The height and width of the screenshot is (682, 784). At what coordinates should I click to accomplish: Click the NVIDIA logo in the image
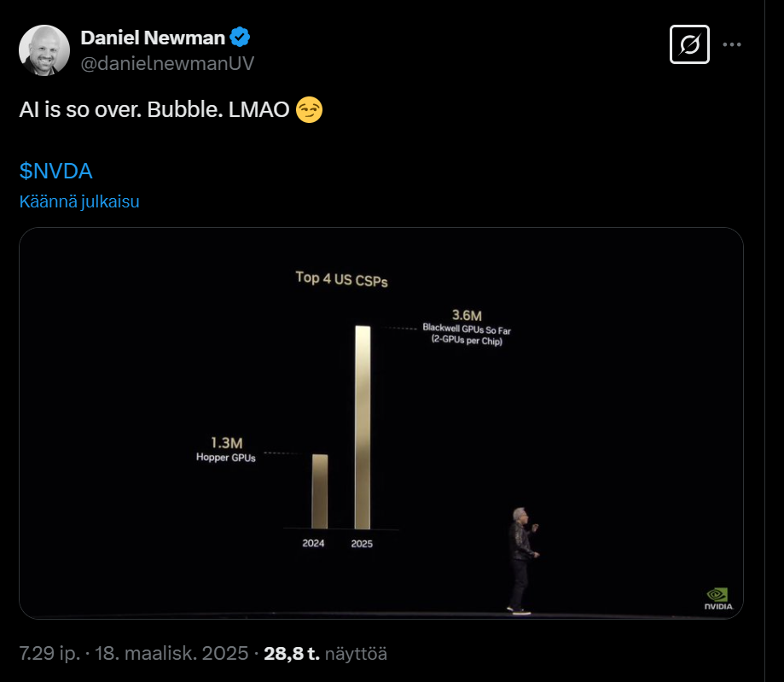(x=717, y=597)
